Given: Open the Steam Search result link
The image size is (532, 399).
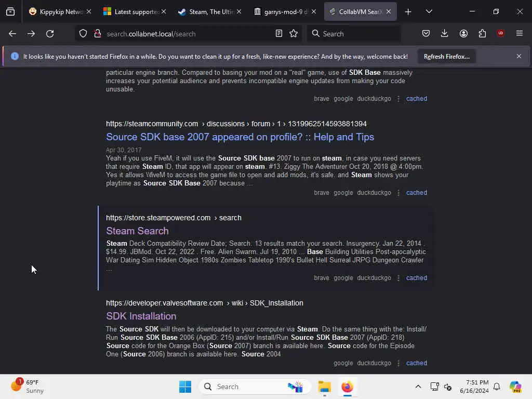Looking at the screenshot, I should [137, 231].
